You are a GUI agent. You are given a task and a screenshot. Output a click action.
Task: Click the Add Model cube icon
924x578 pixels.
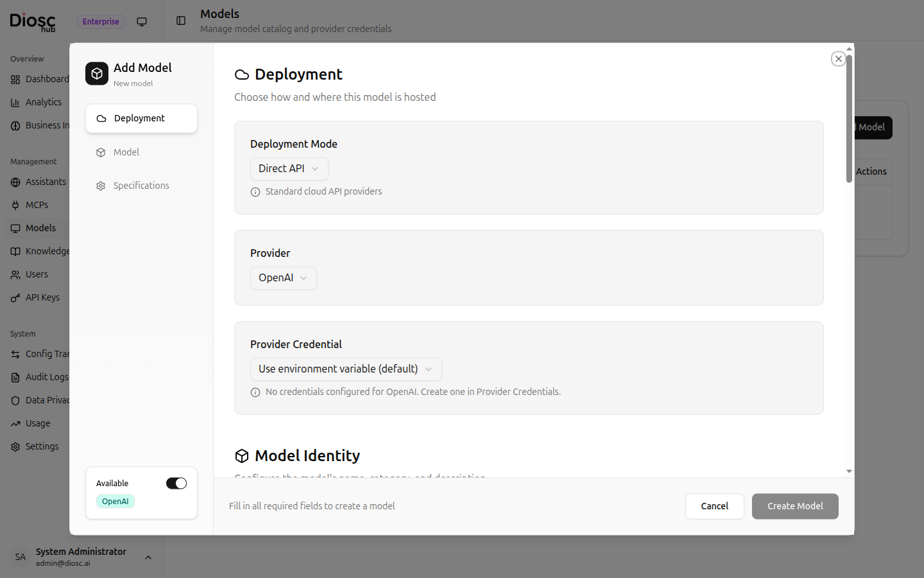pos(97,74)
